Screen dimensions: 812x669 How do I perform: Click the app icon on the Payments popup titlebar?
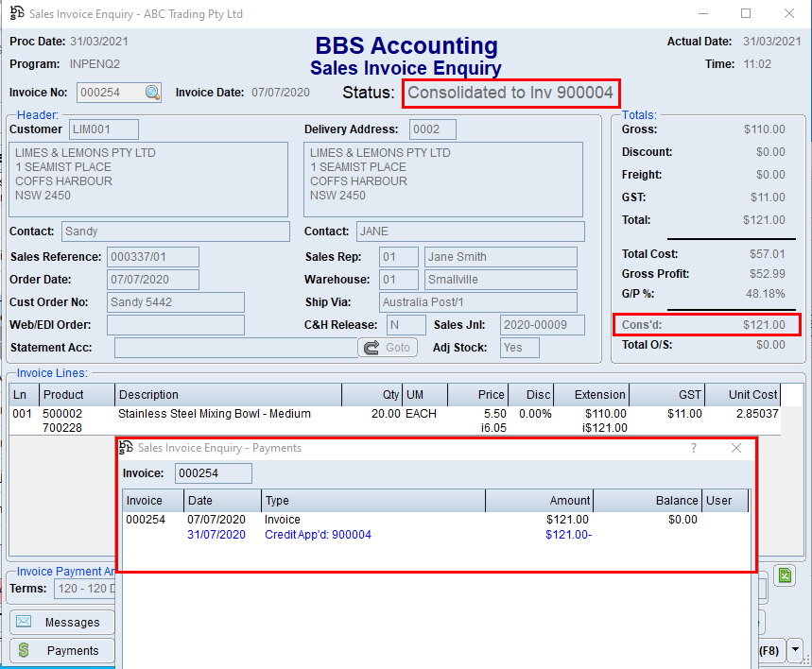pyautogui.click(x=128, y=448)
